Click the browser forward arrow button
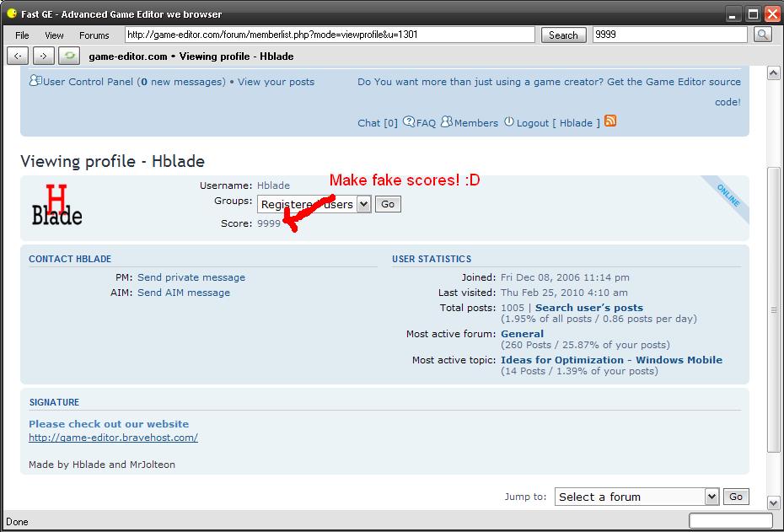This screenshot has height=532, width=784. tap(44, 56)
